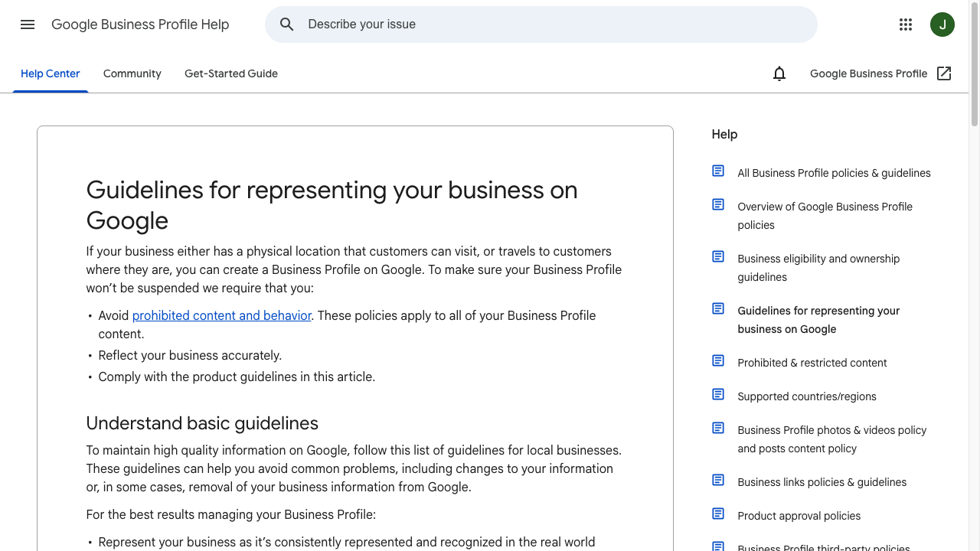Open the notifications bell

(x=779, y=73)
